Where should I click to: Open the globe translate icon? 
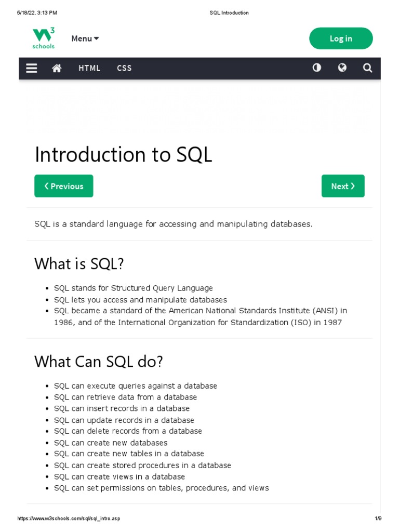(342, 68)
